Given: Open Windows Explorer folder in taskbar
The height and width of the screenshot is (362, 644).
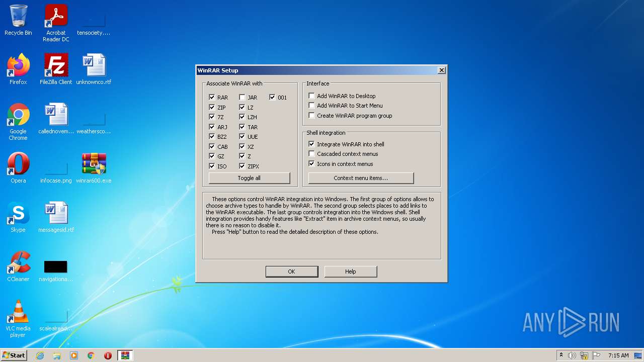Looking at the screenshot, I should pyautogui.click(x=57, y=355).
